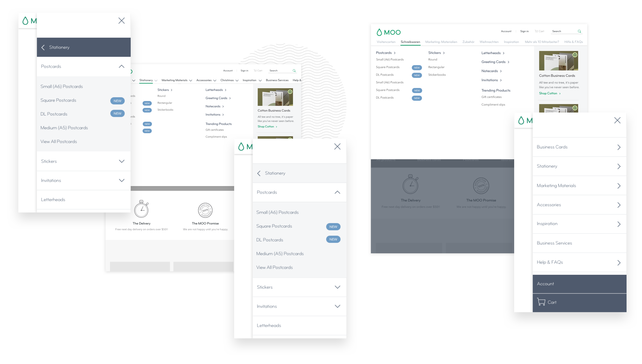This screenshot has height=364, width=642.
Task: Click MOO drop logo behind right mobile menu
Action: tap(521, 121)
